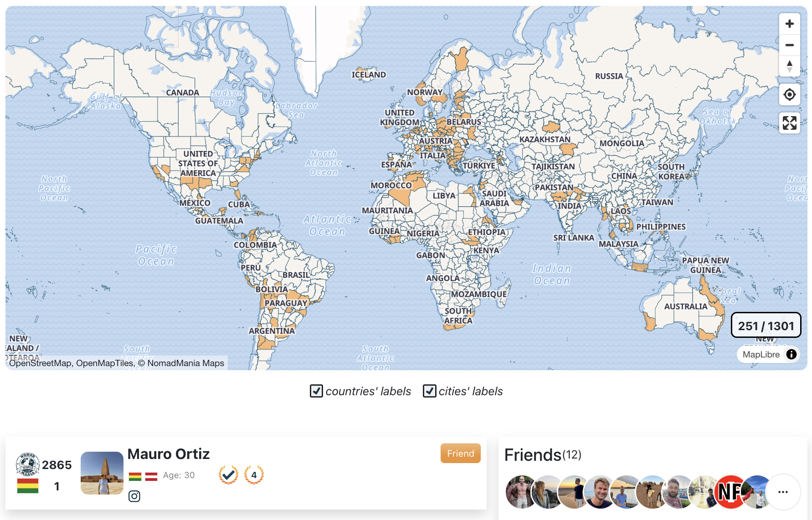This screenshot has width=812, height=520.
Task: Enter fullscreen map view
Action: coord(790,122)
